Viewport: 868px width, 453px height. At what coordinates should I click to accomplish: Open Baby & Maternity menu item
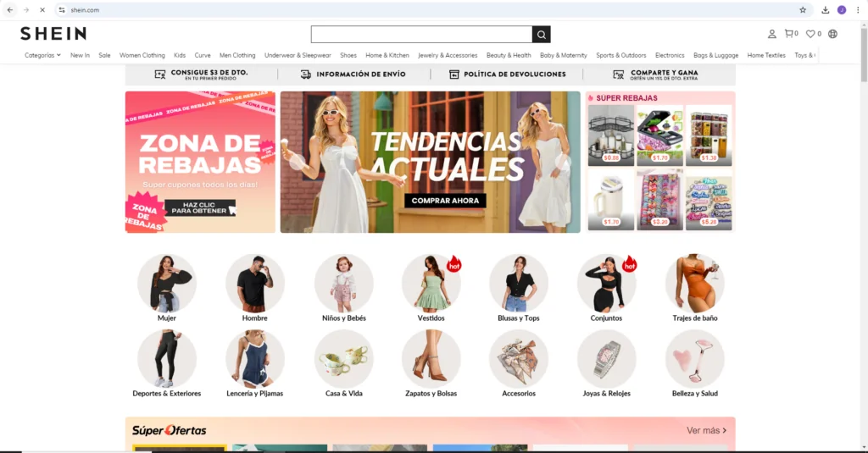tap(564, 55)
